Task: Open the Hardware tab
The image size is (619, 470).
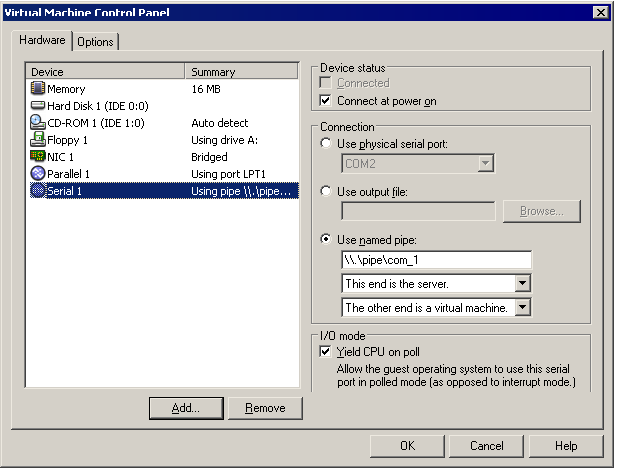Action: [x=43, y=40]
